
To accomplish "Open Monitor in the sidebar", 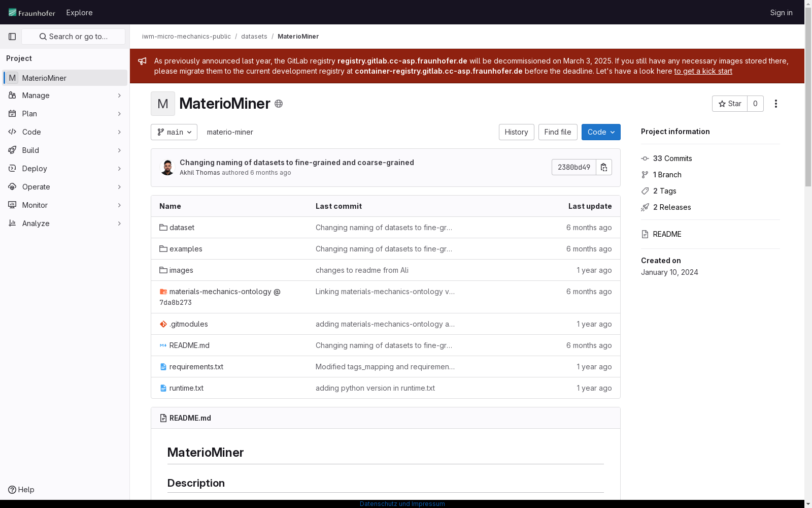I will (65, 205).
